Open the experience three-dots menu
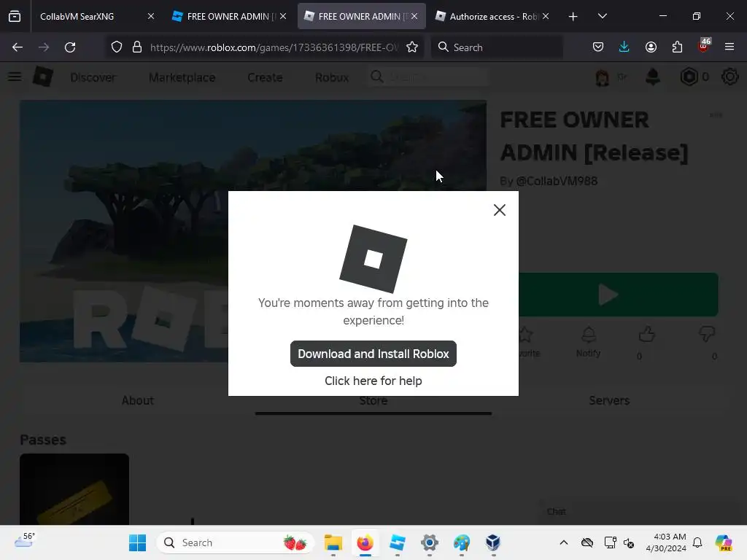The width and height of the screenshot is (747, 560). point(716,114)
